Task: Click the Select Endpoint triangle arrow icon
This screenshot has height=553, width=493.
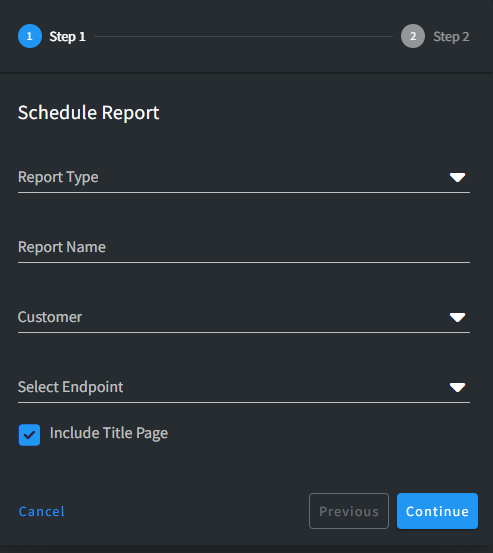Action: click(x=457, y=387)
